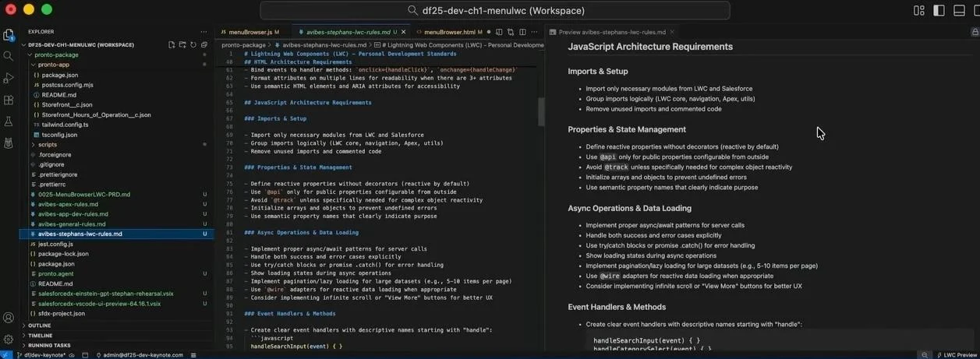Viewport: 980px width, 359px height.
Task: Toggle the bottom panel layout button
Action: coord(959,10)
